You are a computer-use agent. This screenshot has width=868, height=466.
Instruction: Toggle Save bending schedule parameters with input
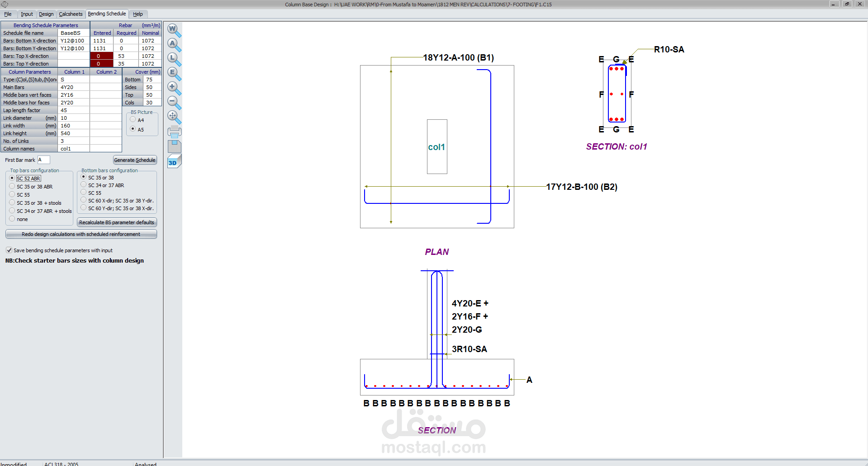point(9,250)
